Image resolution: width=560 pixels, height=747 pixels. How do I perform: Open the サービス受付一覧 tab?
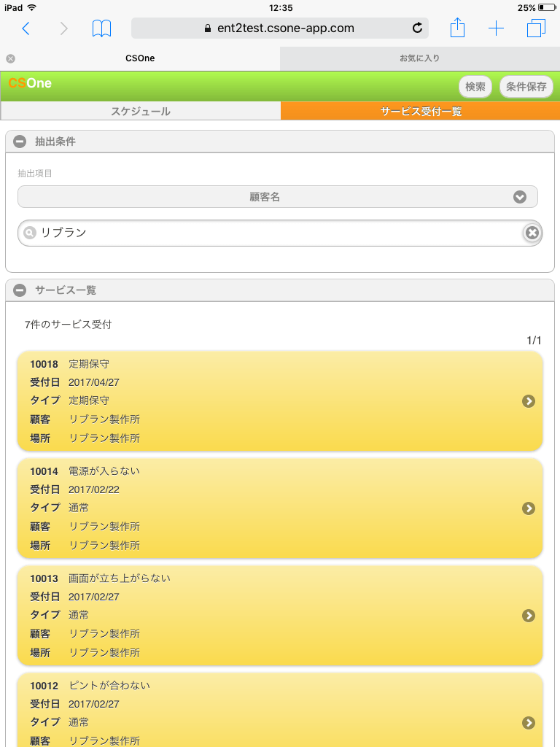421,111
